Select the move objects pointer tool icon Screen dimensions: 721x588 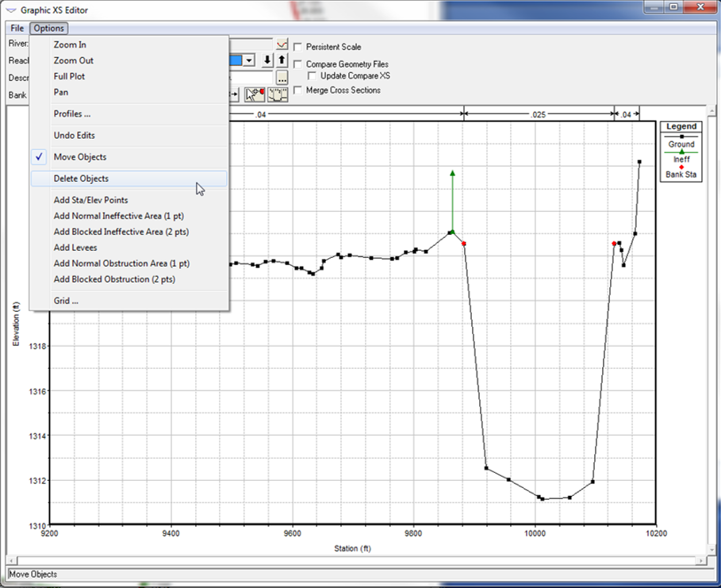(255, 94)
